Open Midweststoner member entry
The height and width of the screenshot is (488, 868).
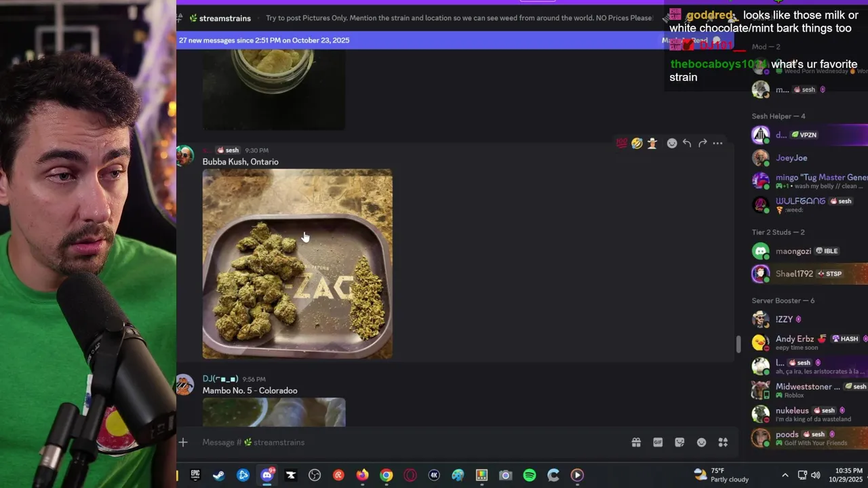(808, 390)
